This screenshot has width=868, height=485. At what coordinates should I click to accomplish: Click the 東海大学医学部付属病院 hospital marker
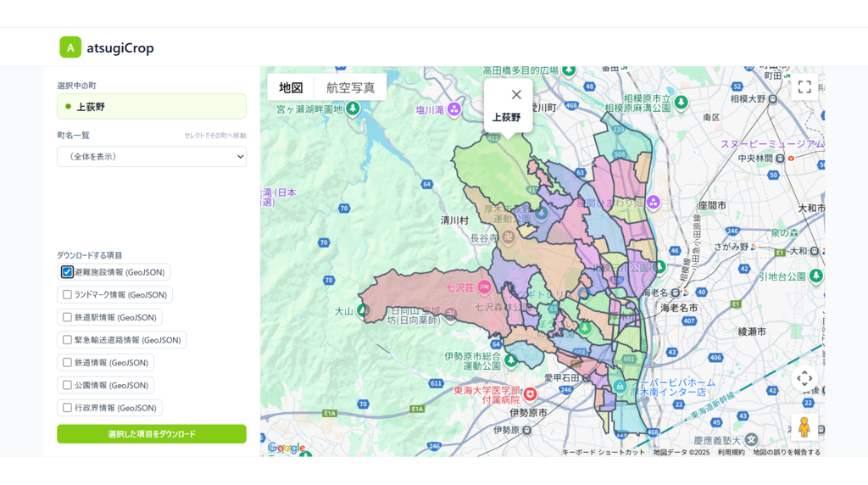pyautogui.click(x=530, y=394)
